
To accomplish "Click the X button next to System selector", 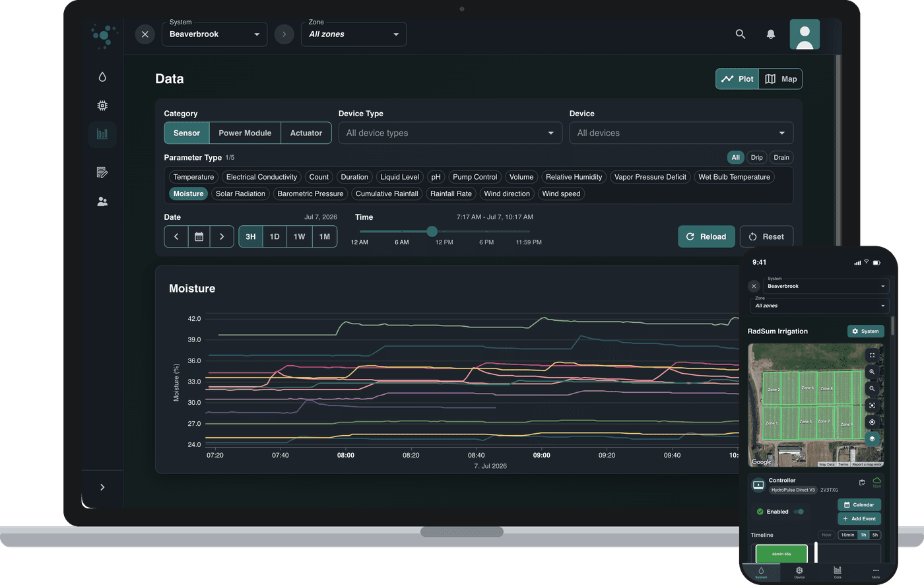I will (x=145, y=34).
